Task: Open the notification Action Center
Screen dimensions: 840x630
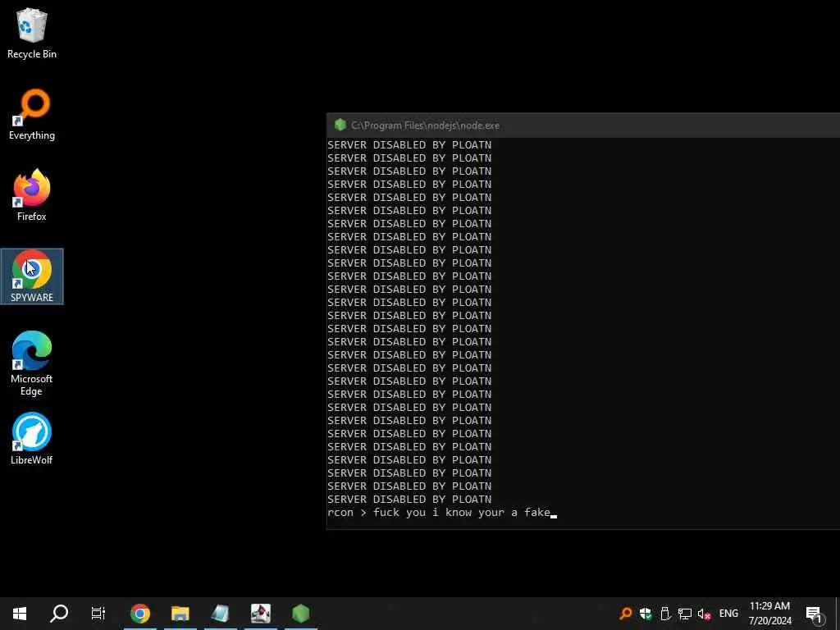Action: click(x=815, y=614)
